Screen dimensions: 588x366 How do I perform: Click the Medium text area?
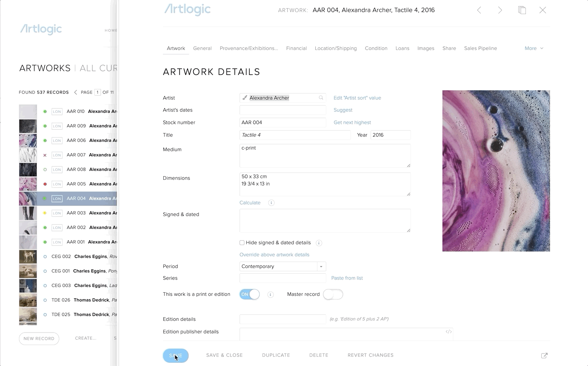pos(325,156)
